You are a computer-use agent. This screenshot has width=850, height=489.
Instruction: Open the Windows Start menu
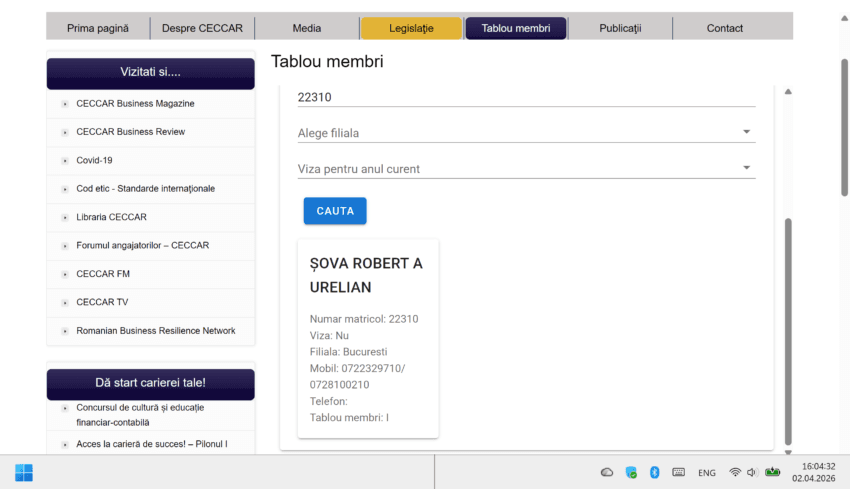(24, 472)
